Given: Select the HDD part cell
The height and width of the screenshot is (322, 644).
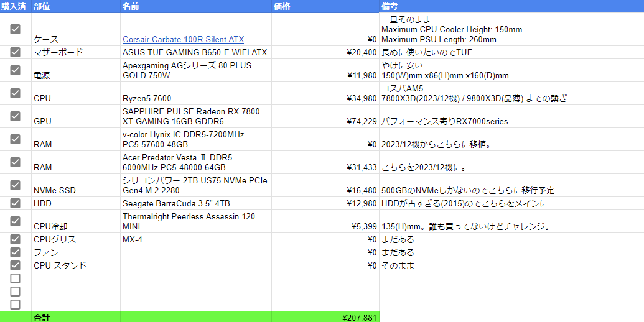Looking at the screenshot, I should (x=76, y=203).
